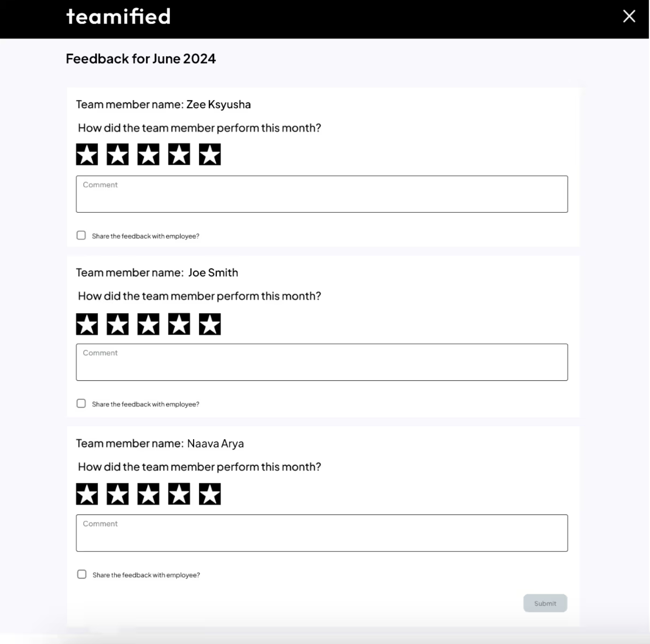Viewport: 650px width, 644px height.
Task: Select fifth star for Zee Ksyusha
Action: [210, 154]
